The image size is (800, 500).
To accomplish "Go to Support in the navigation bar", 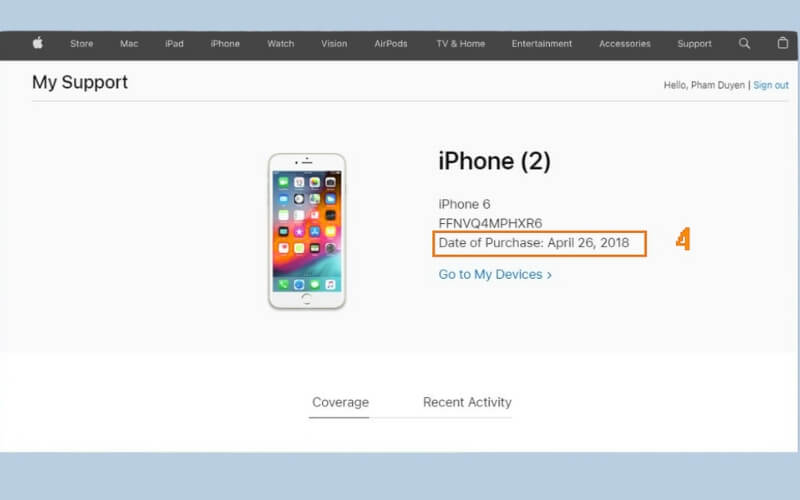I will tap(694, 44).
